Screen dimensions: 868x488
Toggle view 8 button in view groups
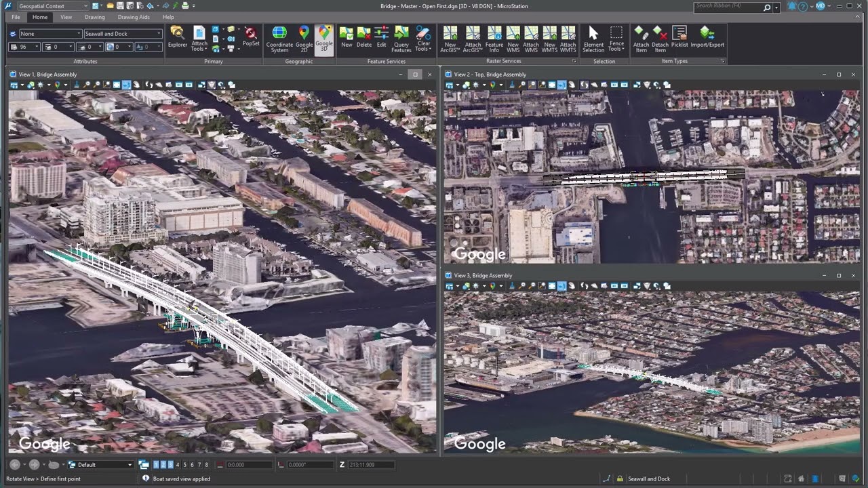pyautogui.click(x=207, y=465)
